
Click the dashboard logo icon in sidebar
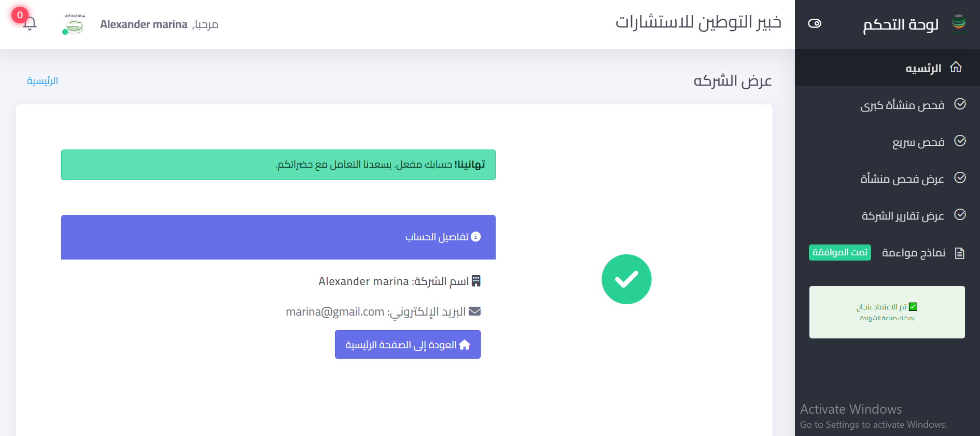(x=959, y=24)
